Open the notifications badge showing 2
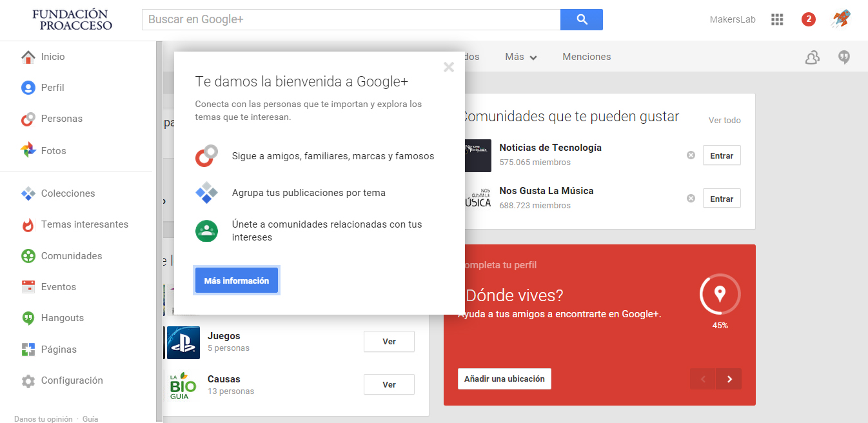This screenshot has height=423, width=868. (x=809, y=19)
